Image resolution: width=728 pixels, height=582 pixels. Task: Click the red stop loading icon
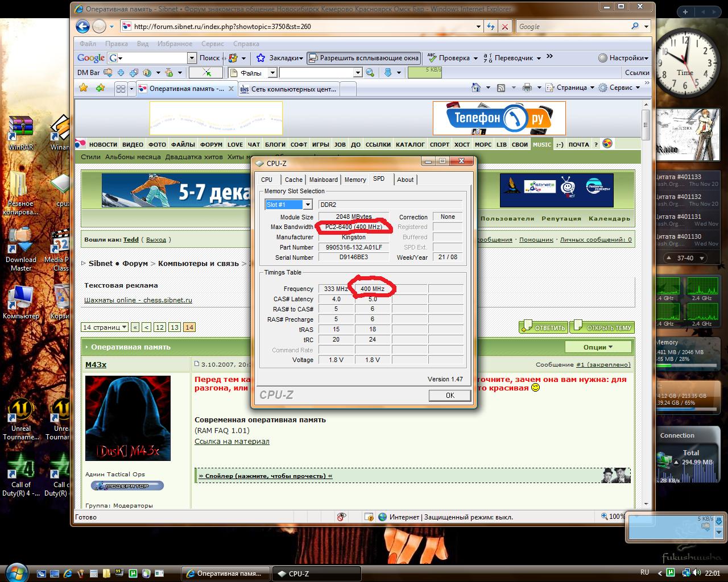coord(505,26)
